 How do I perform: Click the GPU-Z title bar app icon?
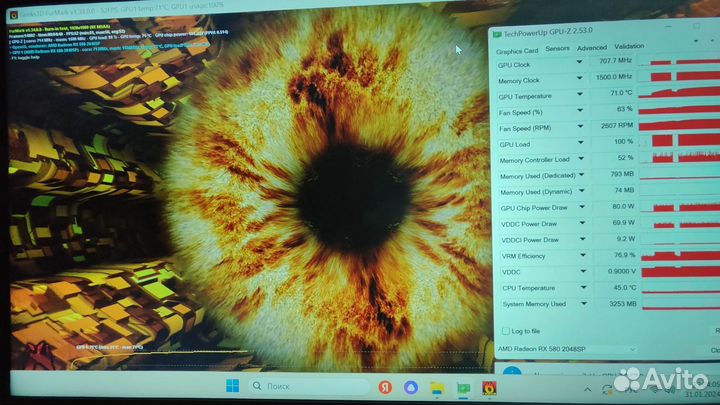(x=497, y=33)
